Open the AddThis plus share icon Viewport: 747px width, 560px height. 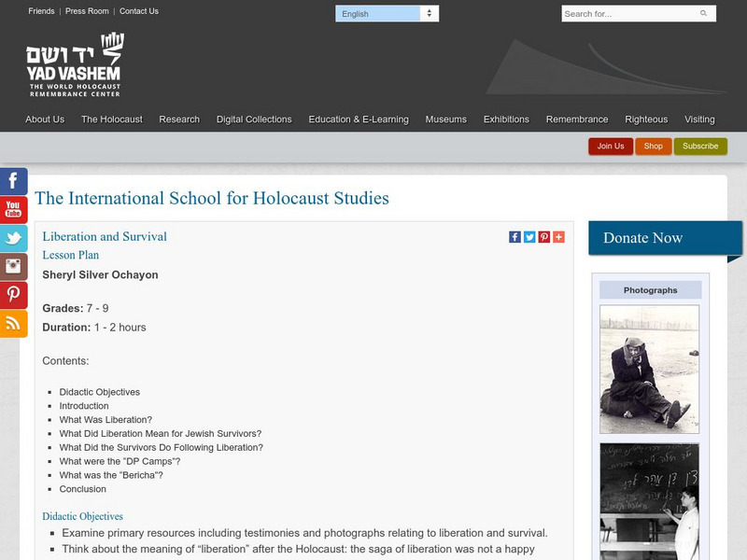click(557, 236)
